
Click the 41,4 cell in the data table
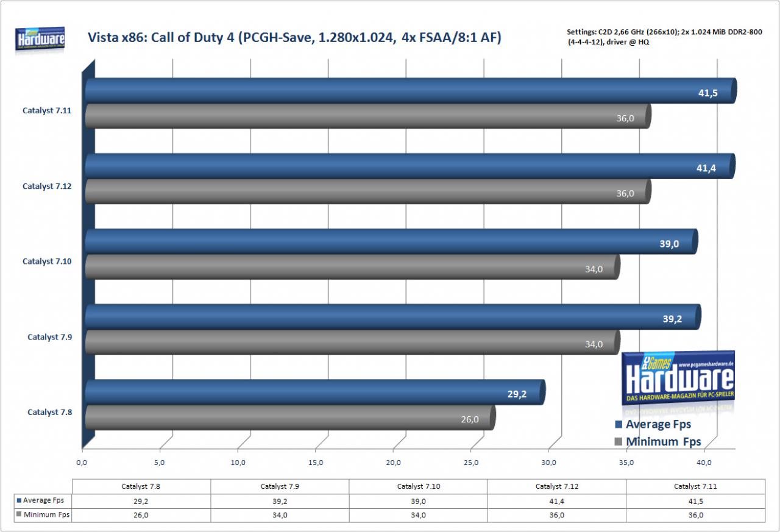[557, 500]
